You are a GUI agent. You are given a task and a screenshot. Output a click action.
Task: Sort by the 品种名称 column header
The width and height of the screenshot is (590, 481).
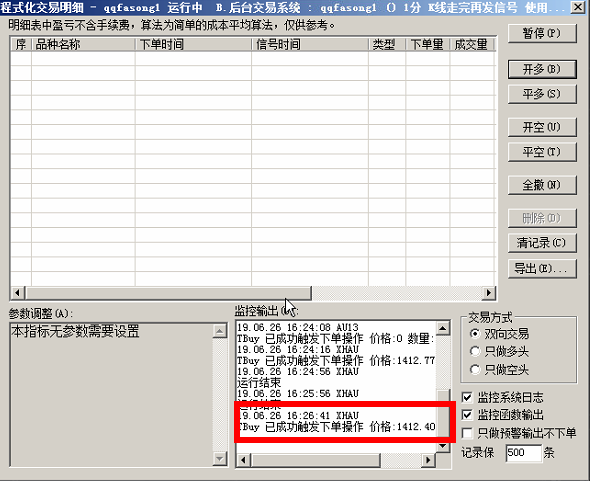[83, 44]
